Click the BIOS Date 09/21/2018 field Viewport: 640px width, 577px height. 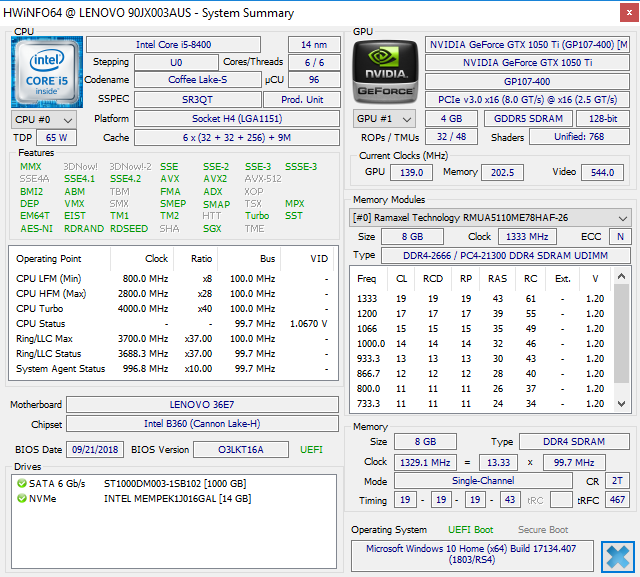95,450
